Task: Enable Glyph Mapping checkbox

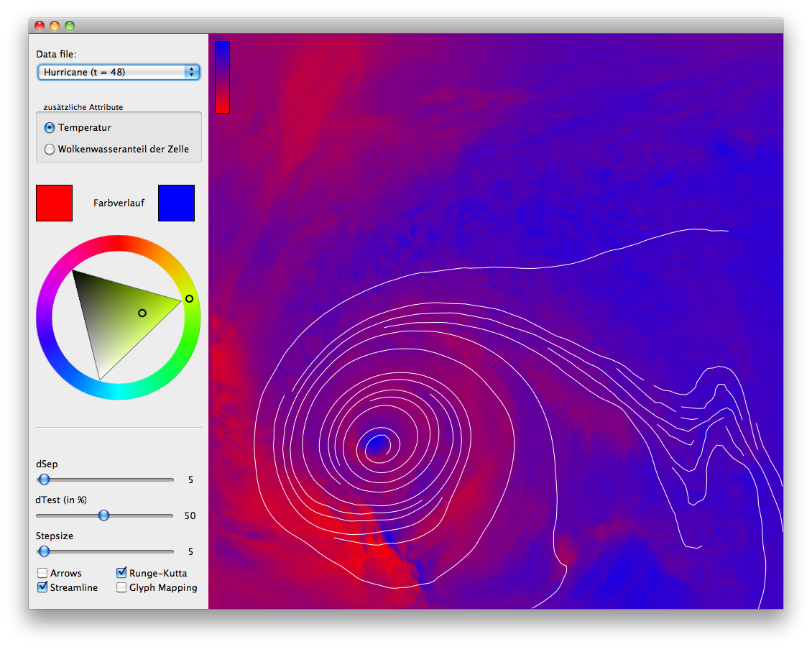Action: pos(121,588)
